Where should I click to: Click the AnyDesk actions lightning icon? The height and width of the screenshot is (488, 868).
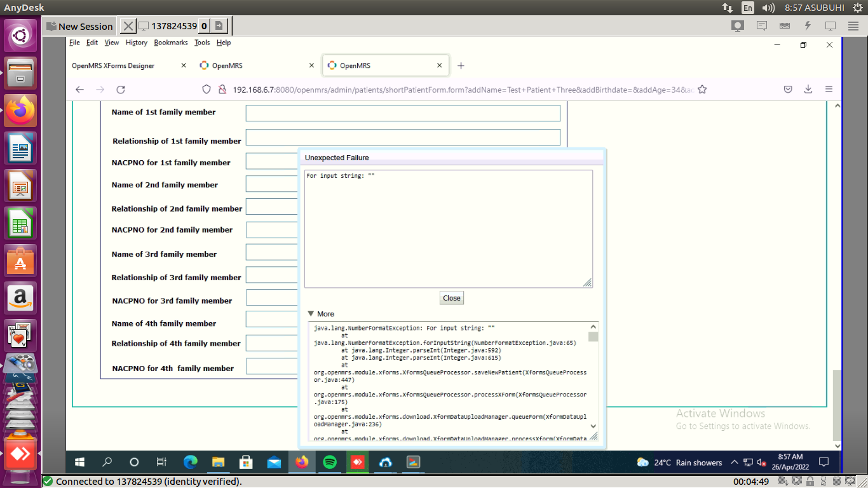(x=808, y=25)
